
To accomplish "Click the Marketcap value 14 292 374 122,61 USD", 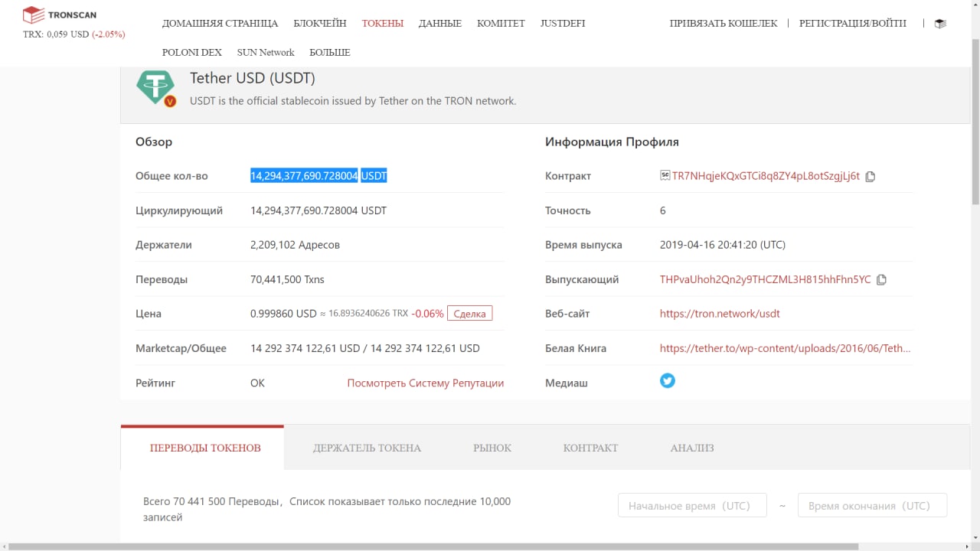I will point(305,348).
